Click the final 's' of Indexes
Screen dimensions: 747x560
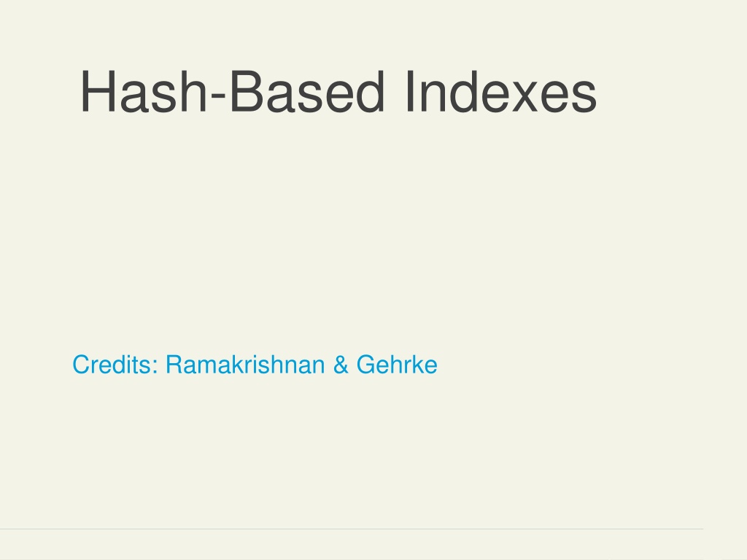point(584,97)
